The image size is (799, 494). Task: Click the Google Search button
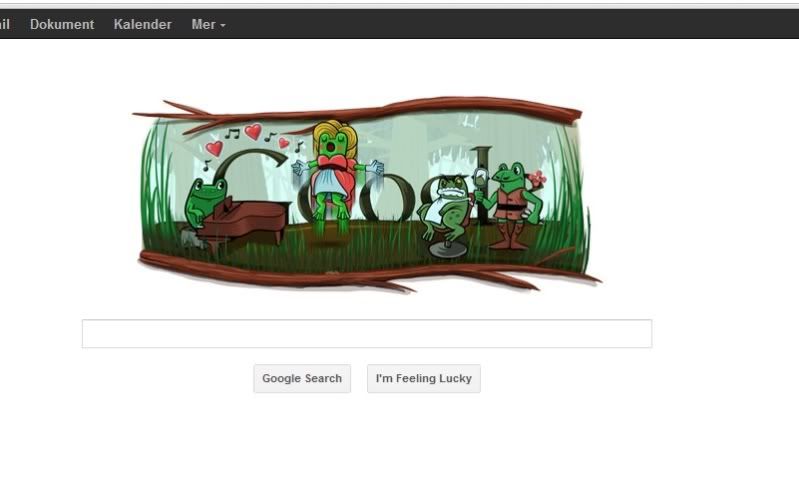pyautogui.click(x=302, y=378)
